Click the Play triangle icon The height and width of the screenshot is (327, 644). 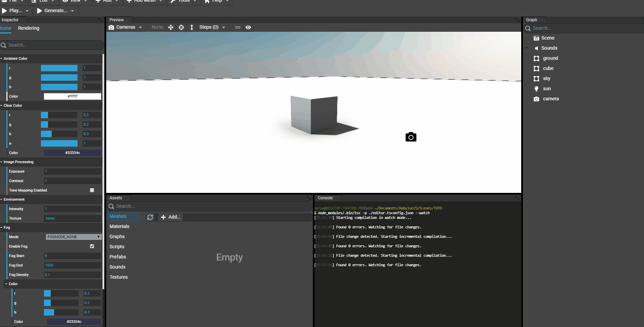(4, 11)
